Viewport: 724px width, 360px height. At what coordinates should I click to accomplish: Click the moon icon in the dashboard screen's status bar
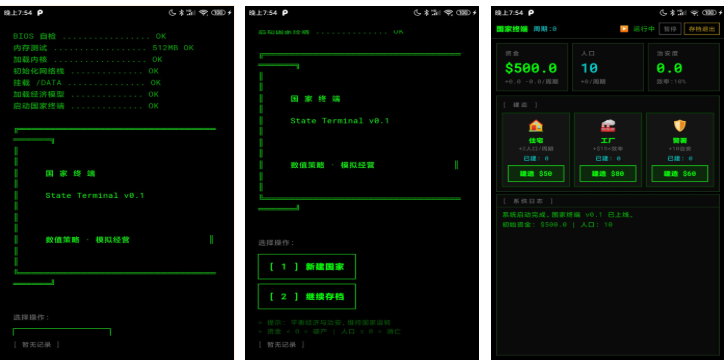point(662,13)
